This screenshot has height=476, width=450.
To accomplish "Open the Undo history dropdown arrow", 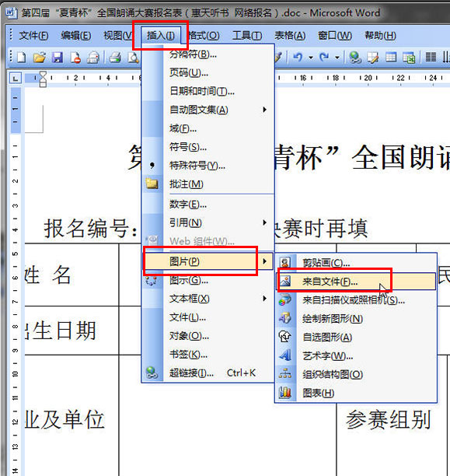I will pos(311,57).
